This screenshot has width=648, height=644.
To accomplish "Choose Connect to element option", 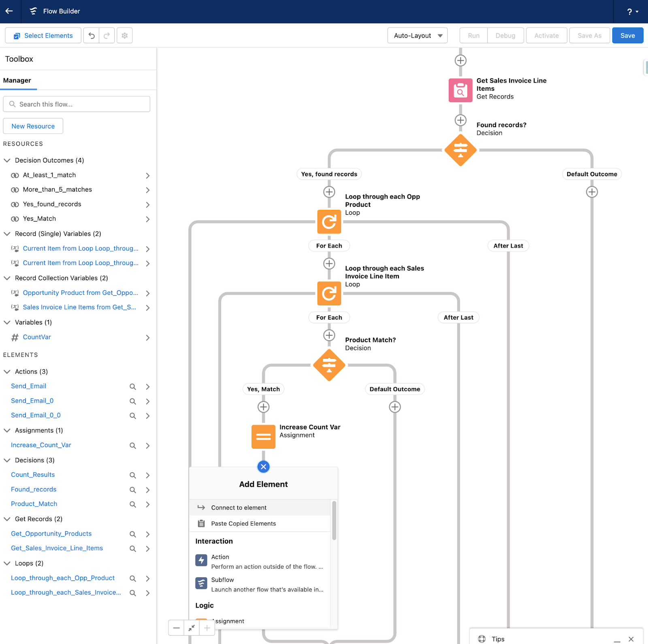I will click(239, 508).
